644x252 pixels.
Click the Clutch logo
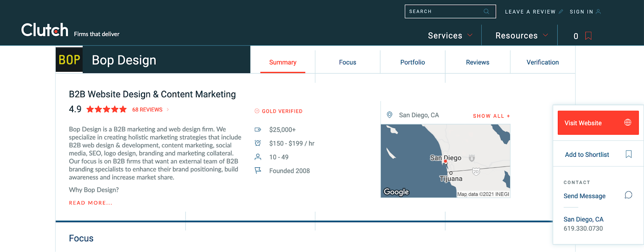tap(45, 30)
